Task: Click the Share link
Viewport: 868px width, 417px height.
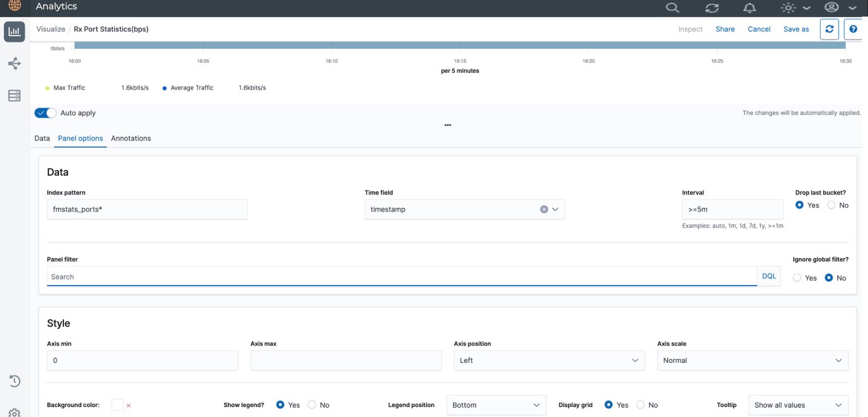Action: [725, 29]
